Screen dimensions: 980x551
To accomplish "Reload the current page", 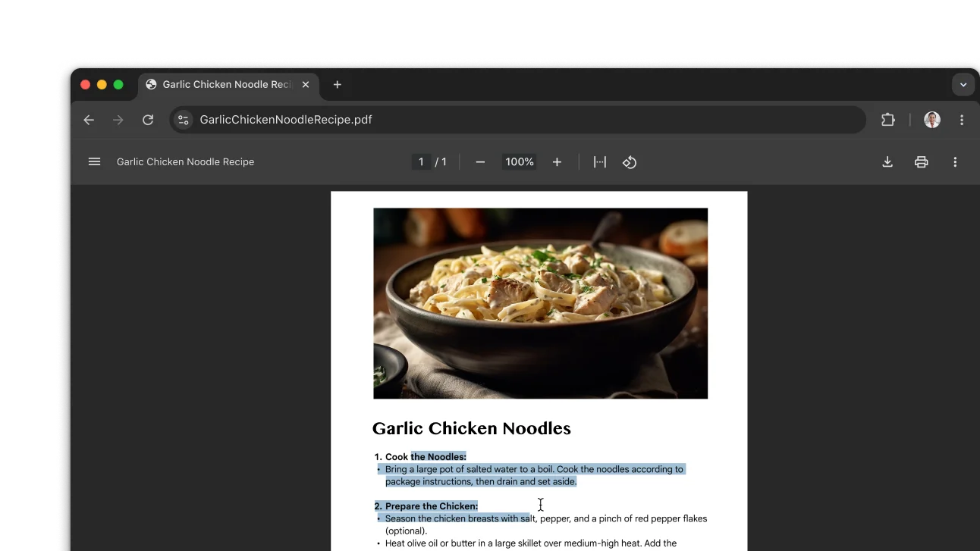I will (x=148, y=120).
